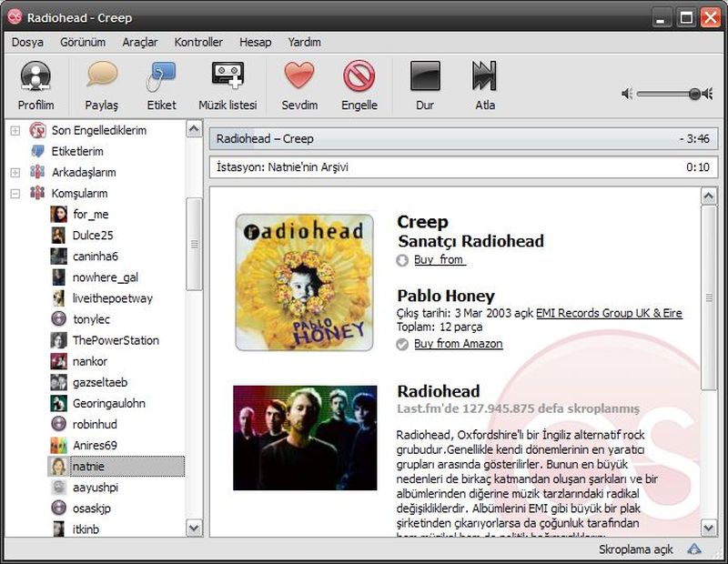Open the EMI Records Group UK & Eire link
728x564 pixels.
[x=609, y=314]
